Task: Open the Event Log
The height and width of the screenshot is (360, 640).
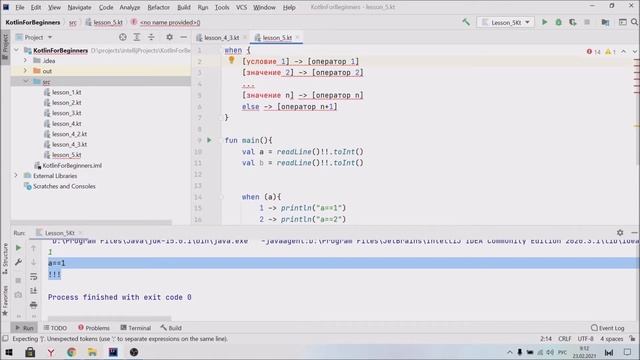Action: pyautogui.click(x=607, y=328)
